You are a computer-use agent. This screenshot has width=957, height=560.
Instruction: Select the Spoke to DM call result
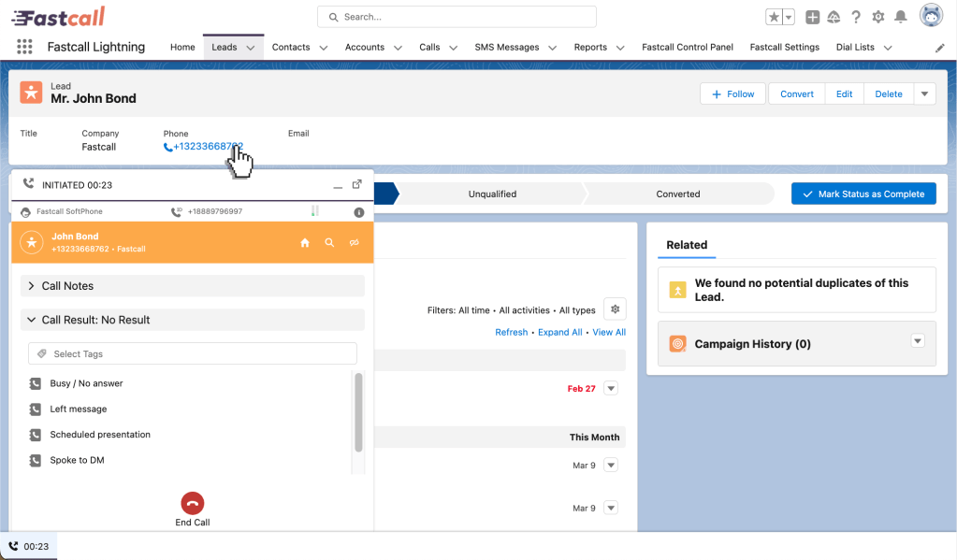click(77, 460)
